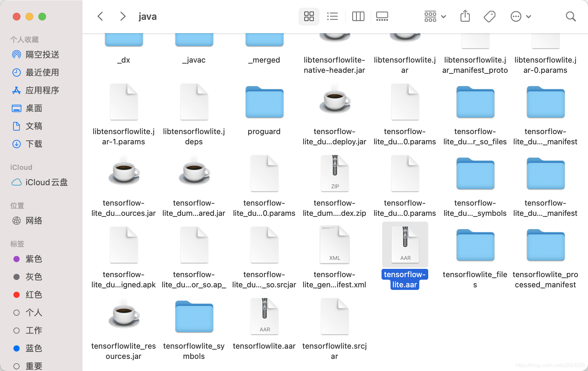Click the highlighted tensorflow-lite.aar icon
This screenshot has height=371, width=588.
(x=405, y=245)
